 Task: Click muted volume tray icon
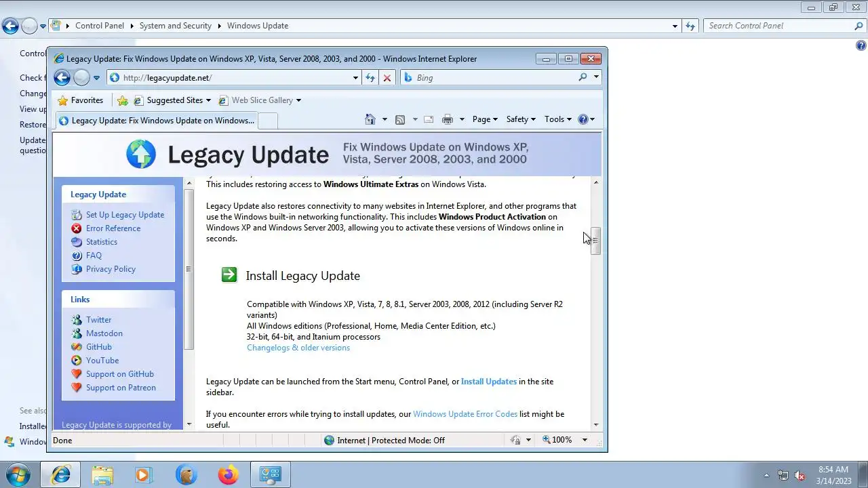click(800, 475)
